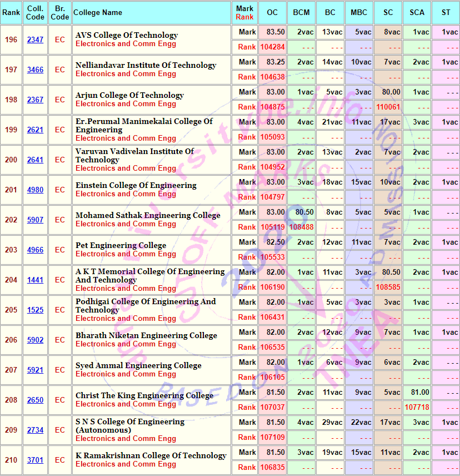Screen dimensions: 460x476
Task: Select the AVS College Of Technology name
Action: [x=127, y=35]
